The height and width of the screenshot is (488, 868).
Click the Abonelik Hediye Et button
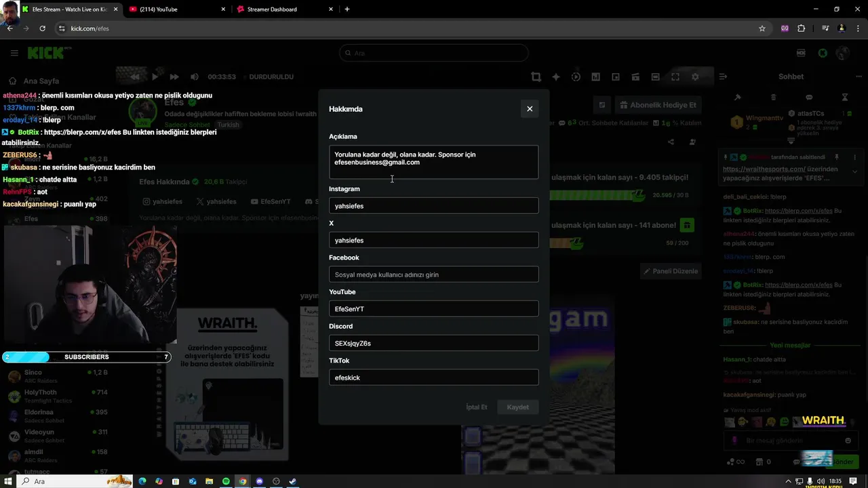coord(658,105)
